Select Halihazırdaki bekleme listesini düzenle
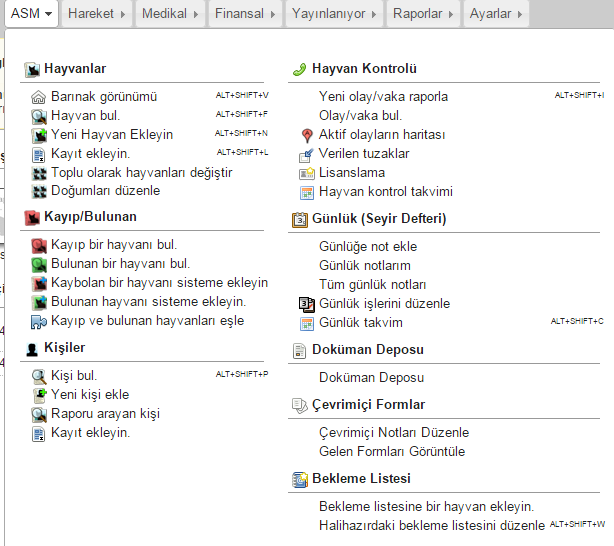This screenshot has width=614, height=546. click(x=432, y=525)
